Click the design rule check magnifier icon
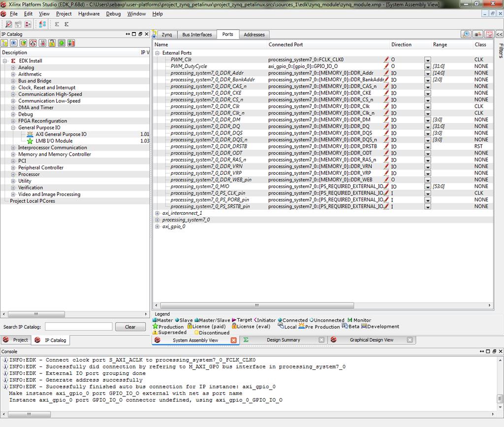The width and height of the screenshot is (504, 427). pyautogui.click(x=9, y=24)
